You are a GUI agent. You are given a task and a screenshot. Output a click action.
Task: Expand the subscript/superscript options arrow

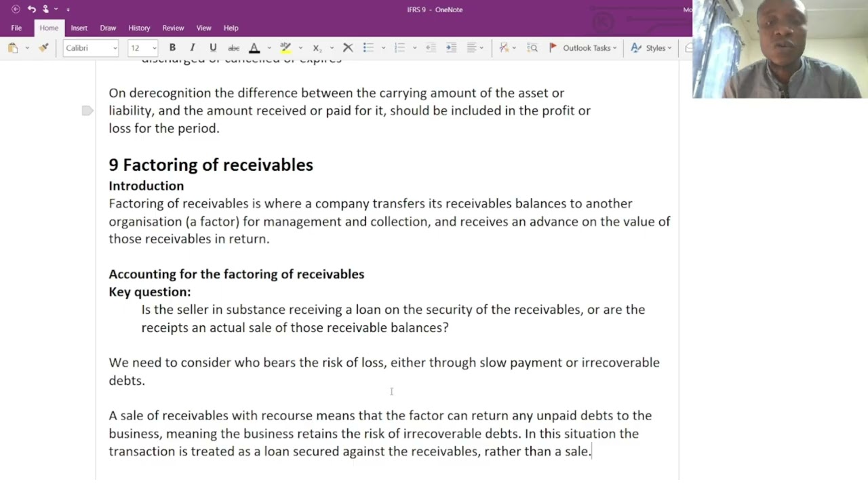point(332,48)
